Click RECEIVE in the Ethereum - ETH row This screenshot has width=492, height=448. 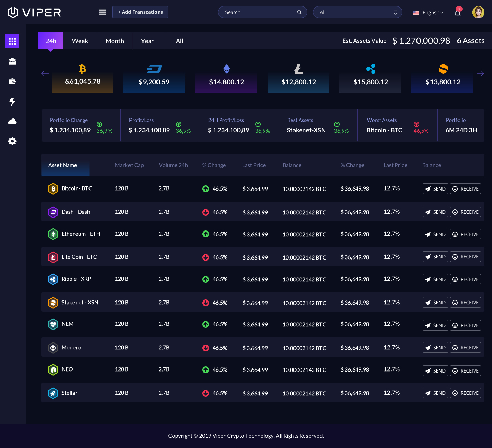coord(465,234)
